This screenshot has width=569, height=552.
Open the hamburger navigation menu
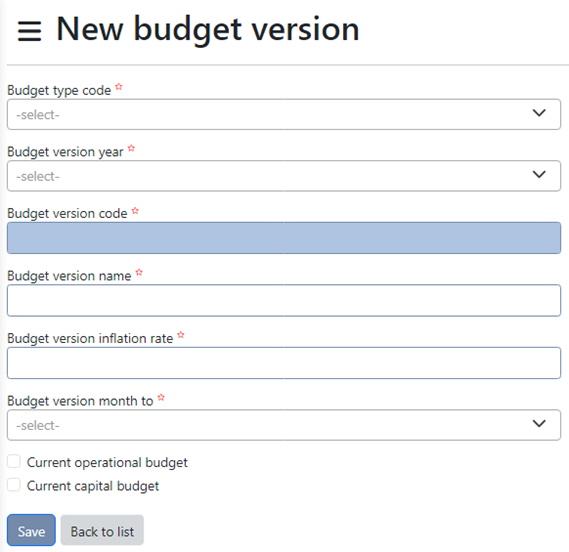[x=29, y=31]
